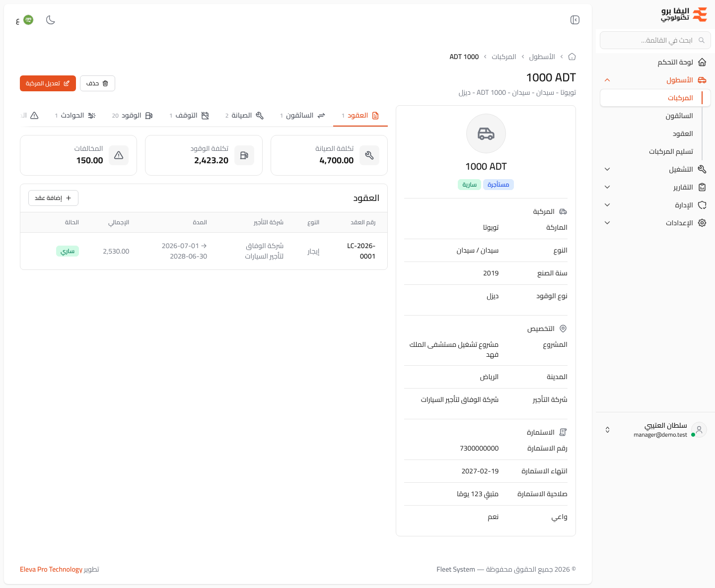This screenshot has height=588, width=715.
Task: Switch to the السائقون tab
Action: click(x=302, y=115)
